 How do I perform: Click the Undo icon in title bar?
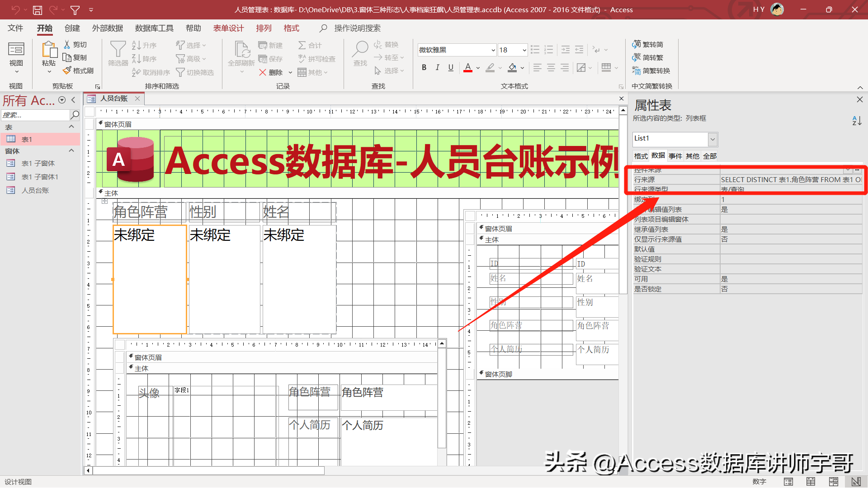[x=15, y=9]
